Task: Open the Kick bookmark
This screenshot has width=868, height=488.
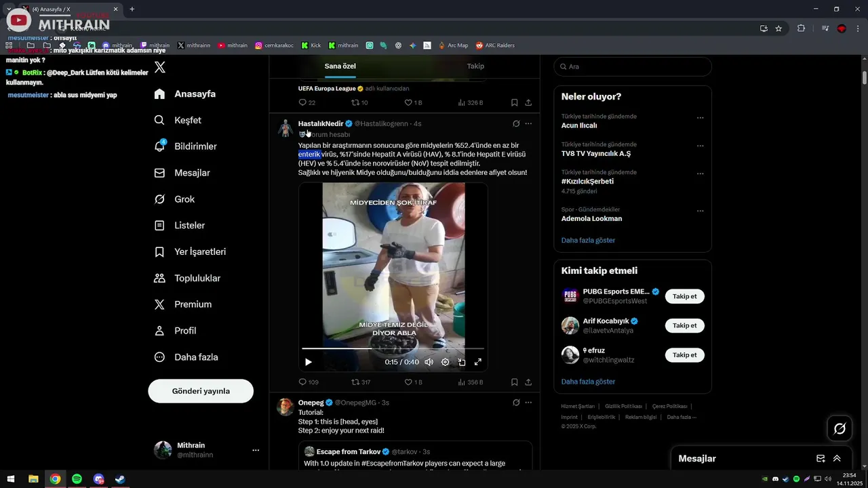Action: 311,45
